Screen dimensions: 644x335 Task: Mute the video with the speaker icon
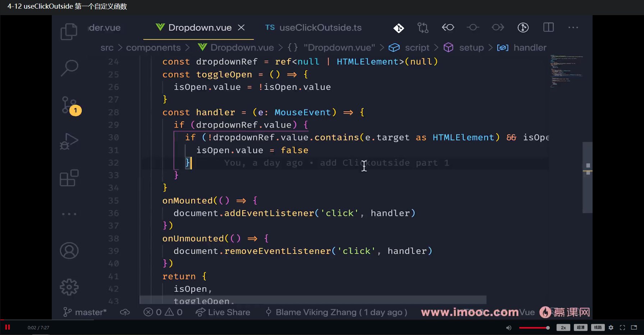pos(508,327)
